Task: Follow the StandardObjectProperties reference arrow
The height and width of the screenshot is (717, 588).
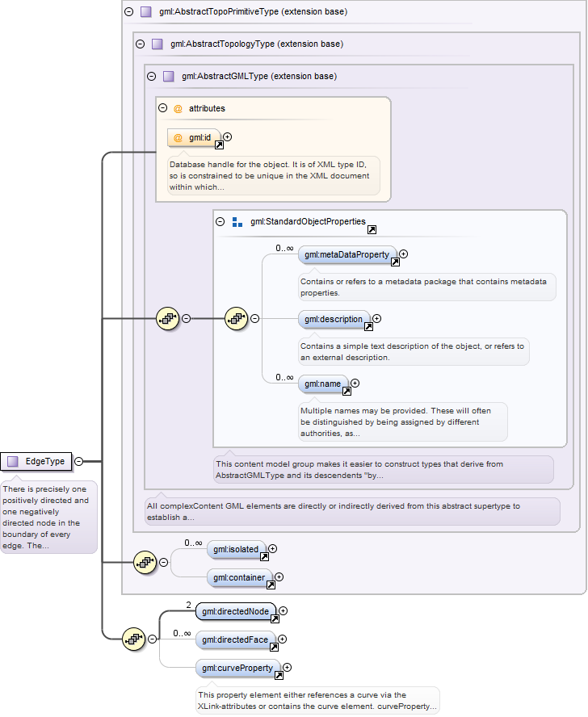Action: (x=372, y=229)
